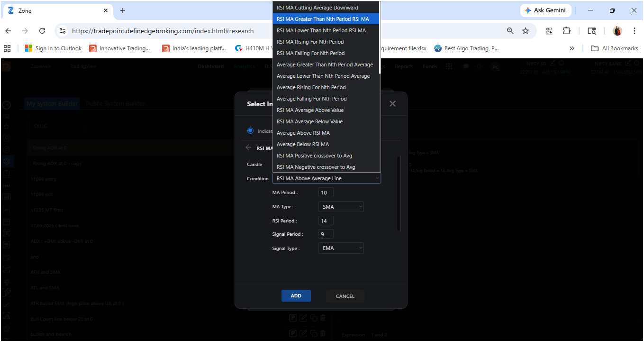Click the browser address bar URL

pos(163,31)
